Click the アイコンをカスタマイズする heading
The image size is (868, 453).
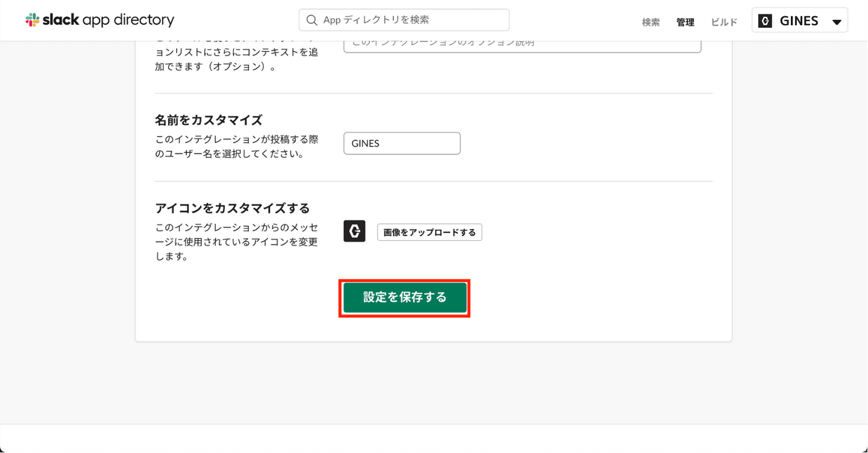coord(232,208)
